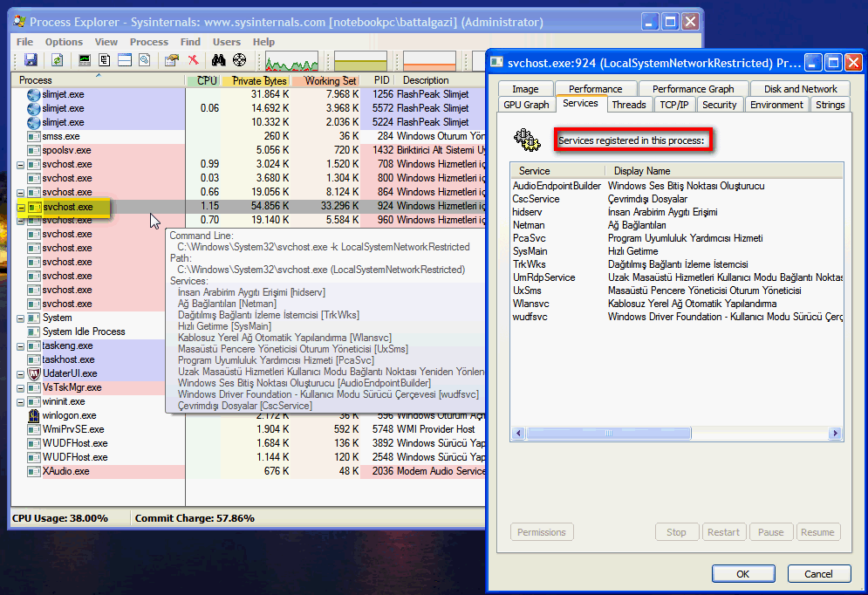Click OK in the svchost properties dialog
This screenshot has height=595, width=868.
coord(743,574)
